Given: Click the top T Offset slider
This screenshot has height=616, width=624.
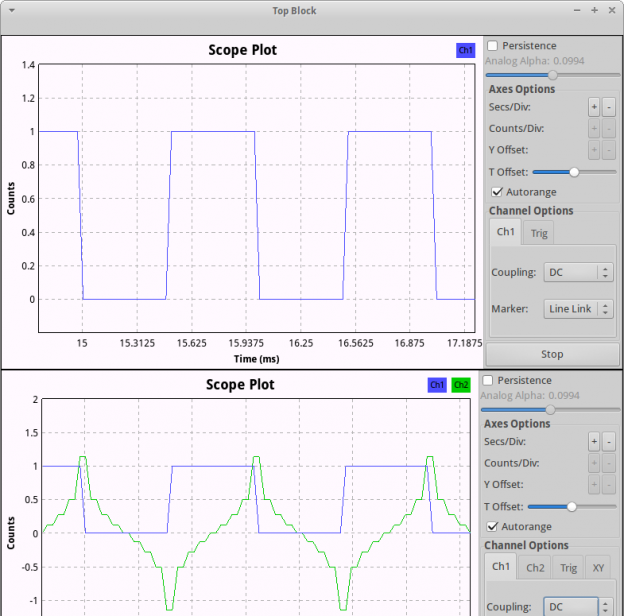Looking at the screenshot, I should point(573,172).
